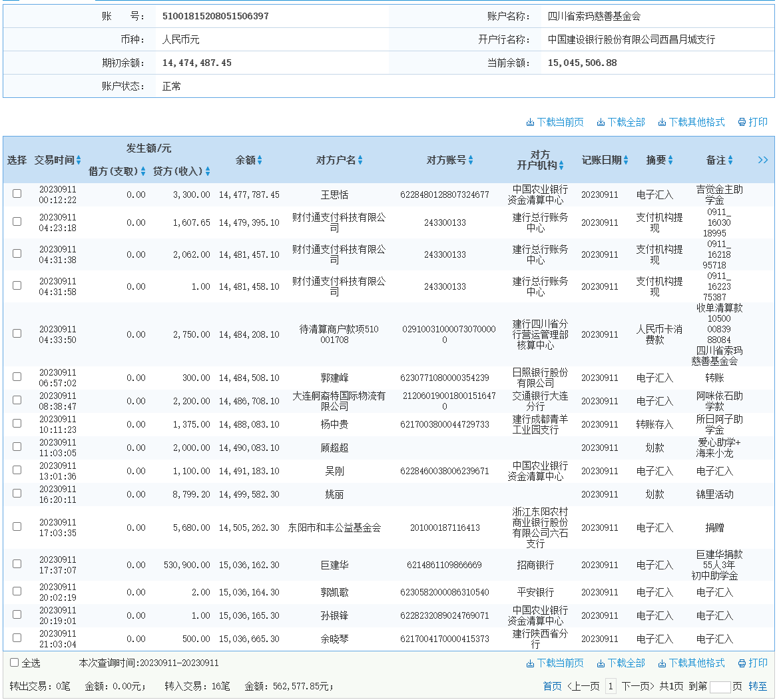Click remark 锦里活动 cell

pyautogui.click(x=714, y=494)
